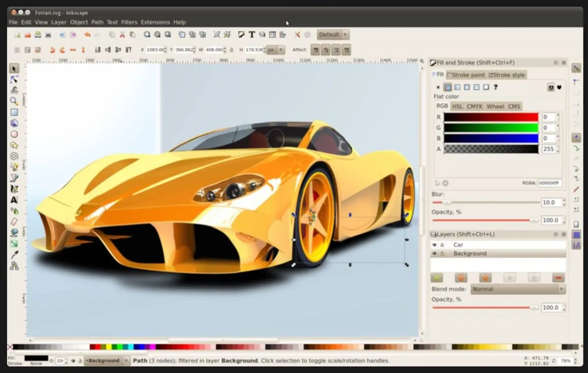Toggle lock icon on Background layer
Viewport: 588px width, 373px height.
tap(442, 253)
